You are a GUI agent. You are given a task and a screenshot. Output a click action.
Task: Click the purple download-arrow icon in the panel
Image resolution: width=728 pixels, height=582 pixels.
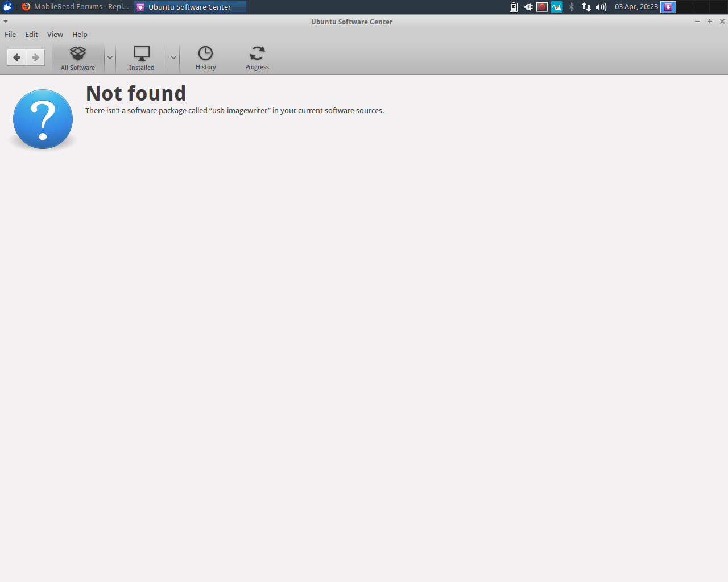[x=668, y=7]
